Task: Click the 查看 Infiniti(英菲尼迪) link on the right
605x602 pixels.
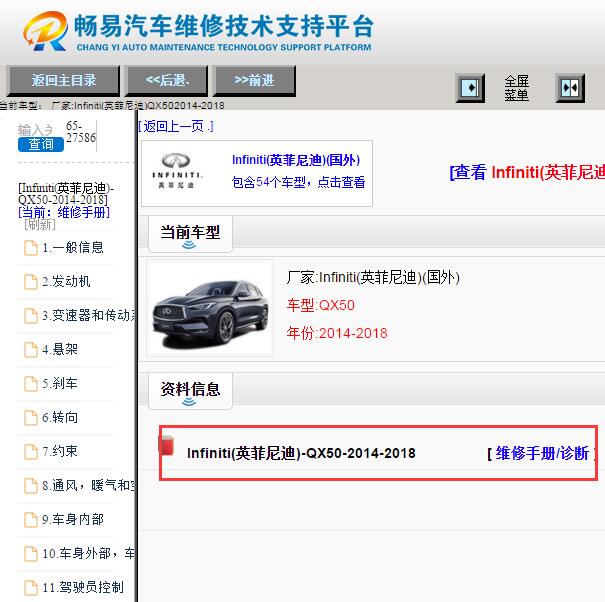Action: click(527, 172)
